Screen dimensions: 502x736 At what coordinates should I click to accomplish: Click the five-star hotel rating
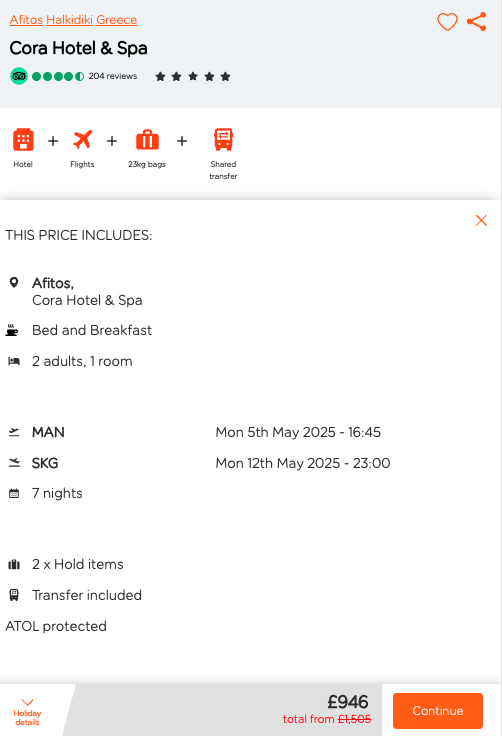pos(193,77)
